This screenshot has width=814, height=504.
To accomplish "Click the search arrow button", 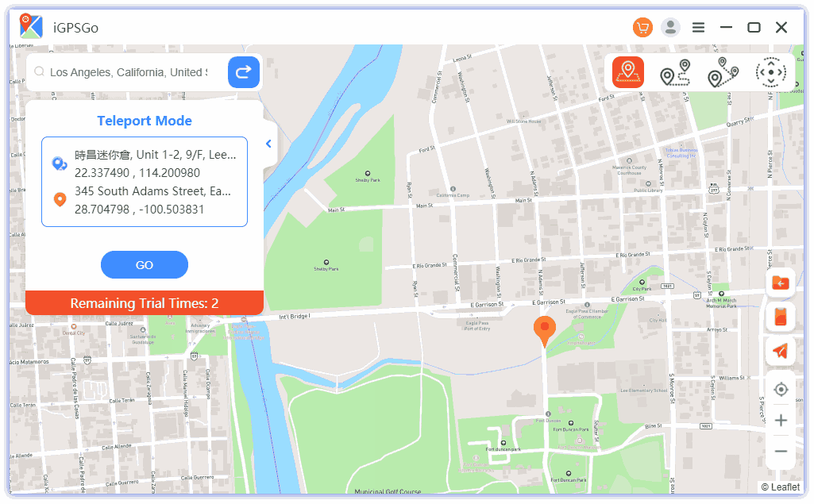I will click(244, 72).
